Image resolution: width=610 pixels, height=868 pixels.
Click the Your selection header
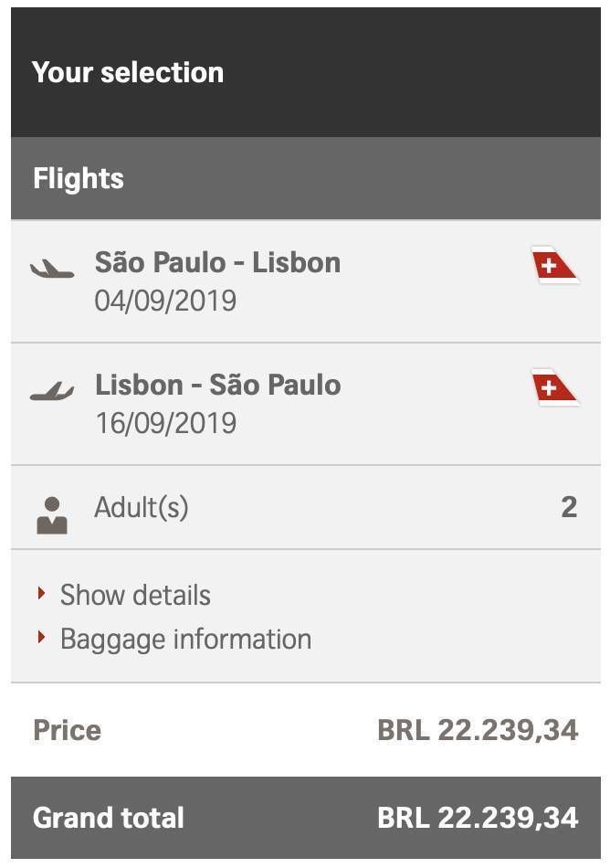[306, 72]
